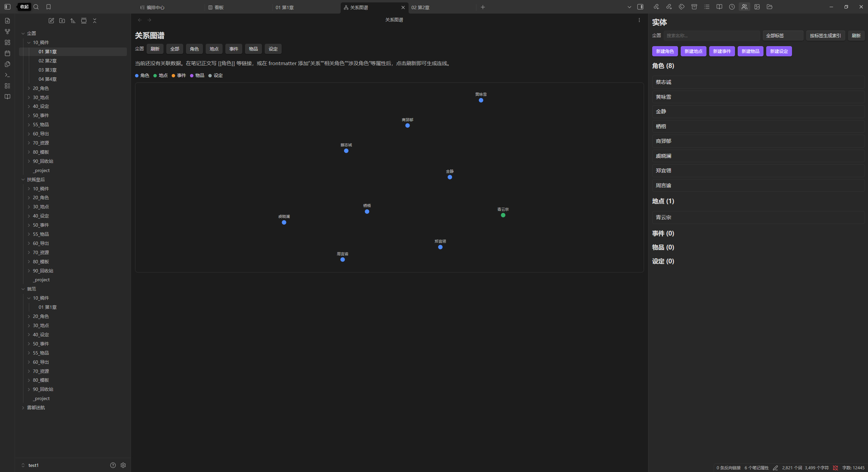Switch to the 02 第2章 tab

[x=420, y=7]
